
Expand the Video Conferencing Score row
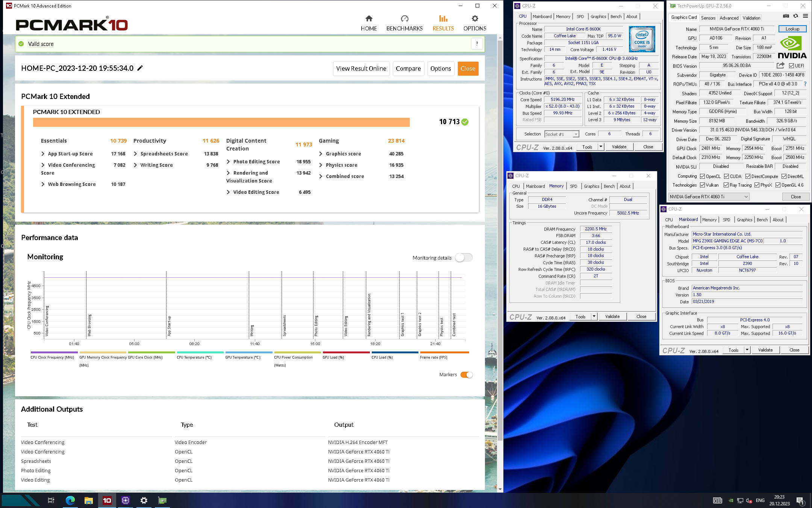point(43,165)
